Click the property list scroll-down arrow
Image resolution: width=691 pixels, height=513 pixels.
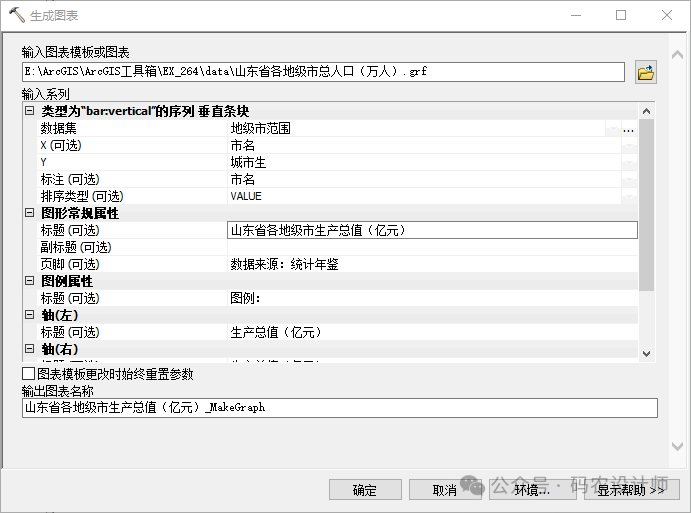tap(646, 353)
